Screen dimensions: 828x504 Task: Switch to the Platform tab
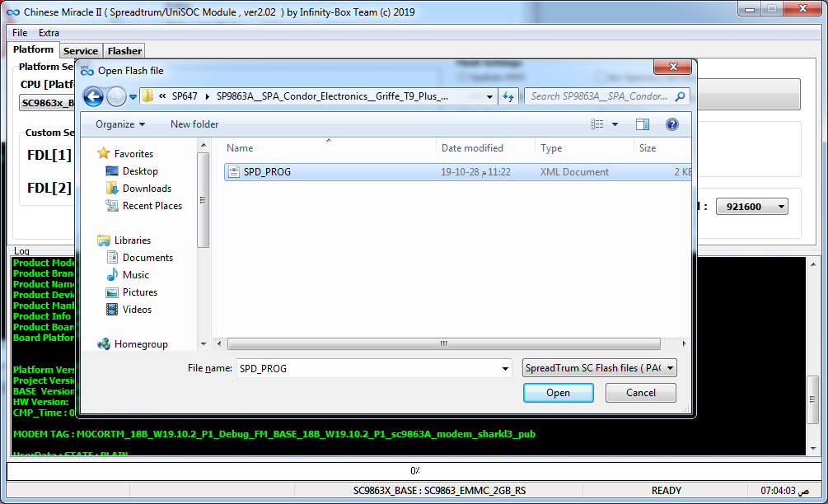[33, 49]
